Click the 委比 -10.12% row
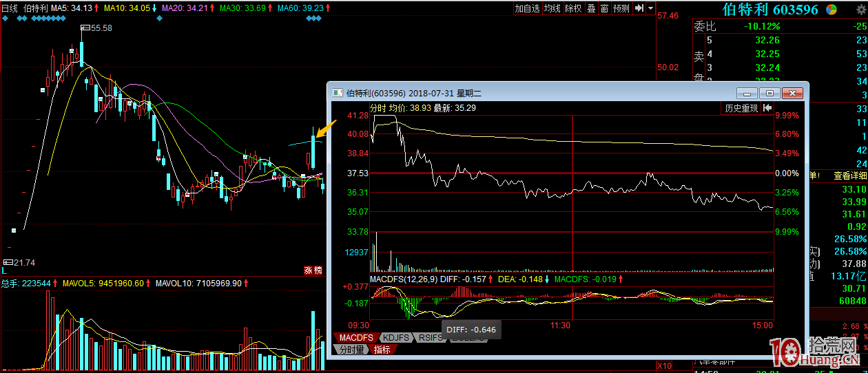The width and height of the screenshot is (868, 373). click(780, 26)
